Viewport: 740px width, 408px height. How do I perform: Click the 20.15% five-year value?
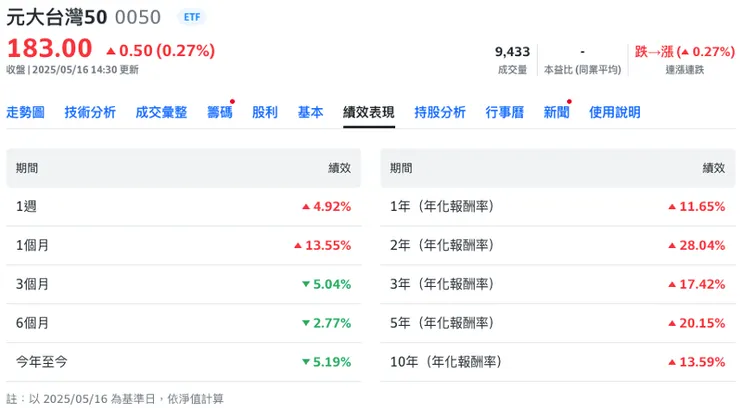[697, 323]
